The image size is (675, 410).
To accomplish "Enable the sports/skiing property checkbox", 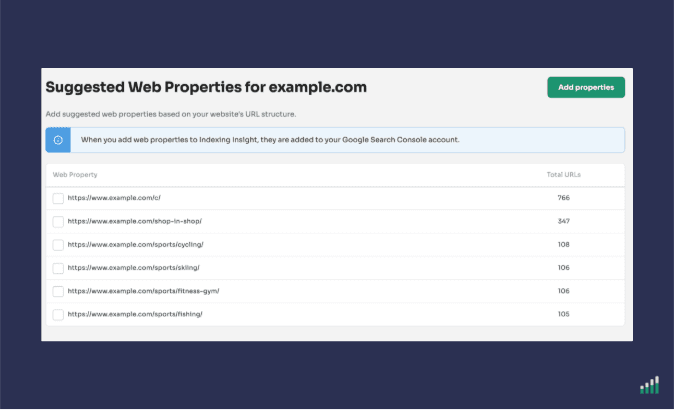I will (x=58, y=268).
